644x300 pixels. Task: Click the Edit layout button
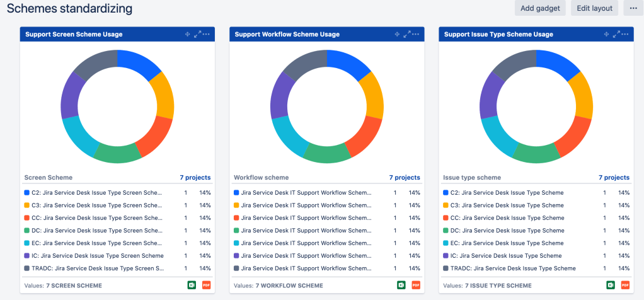click(594, 8)
